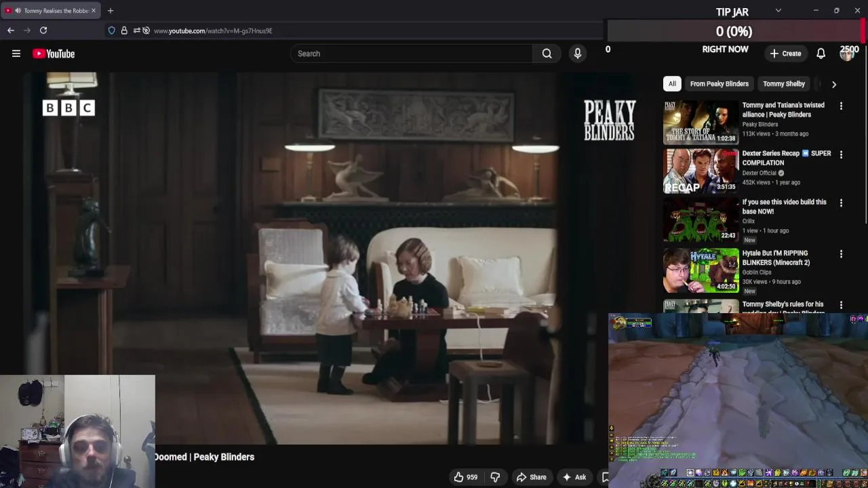868x488 pixels.
Task: Select the All filter chip
Action: coord(672,84)
